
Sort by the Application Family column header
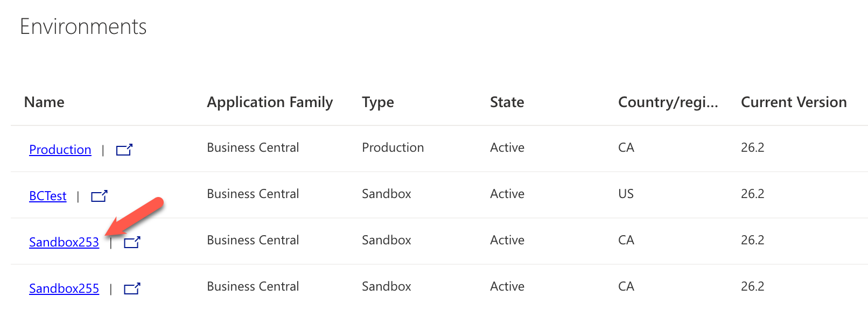270,102
